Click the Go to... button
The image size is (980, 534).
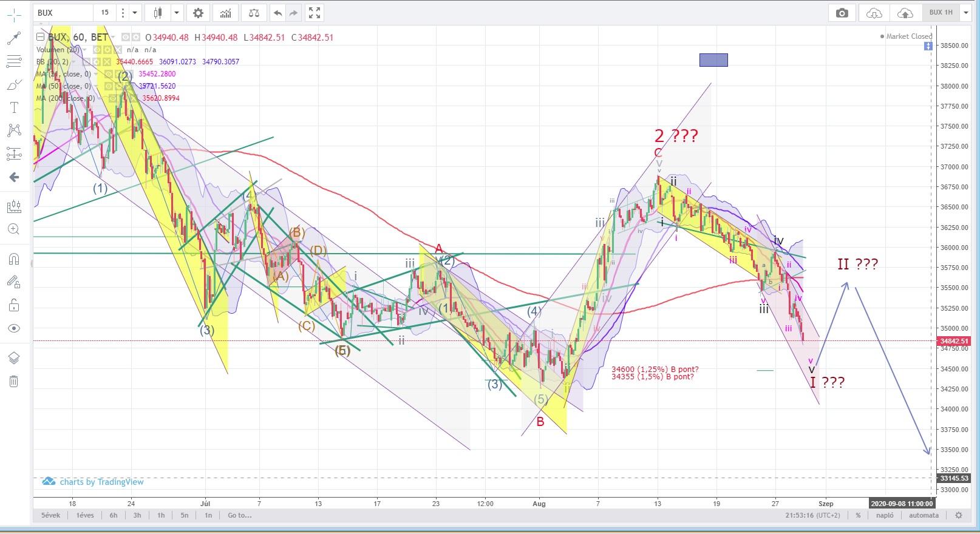[x=239, y=515]
